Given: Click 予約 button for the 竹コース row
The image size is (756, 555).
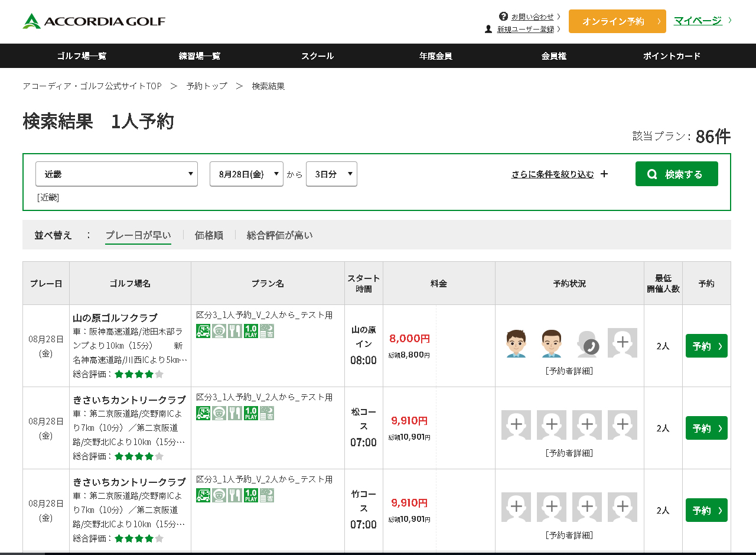Looking at the screenshot, I should tap(706, 510).
